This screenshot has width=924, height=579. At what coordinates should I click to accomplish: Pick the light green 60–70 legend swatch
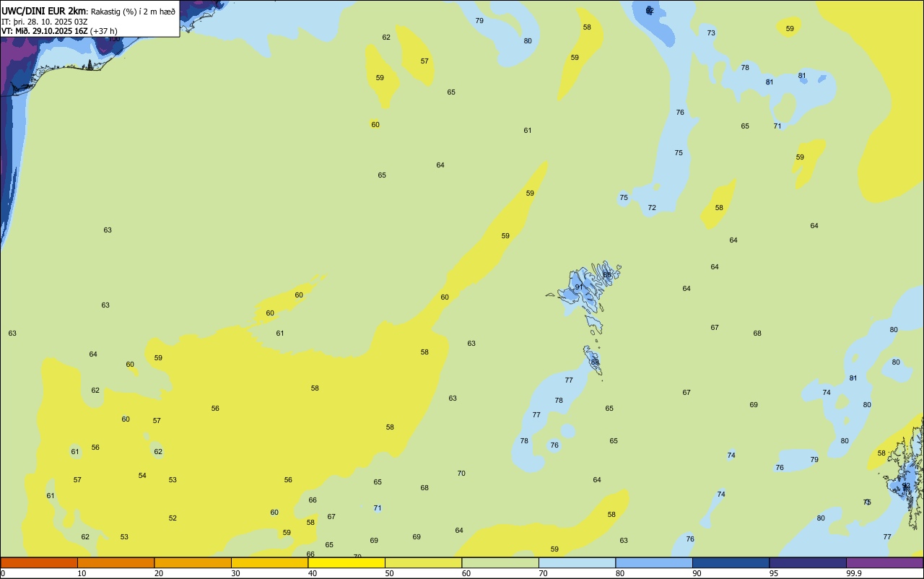click(x=500, y=562)
